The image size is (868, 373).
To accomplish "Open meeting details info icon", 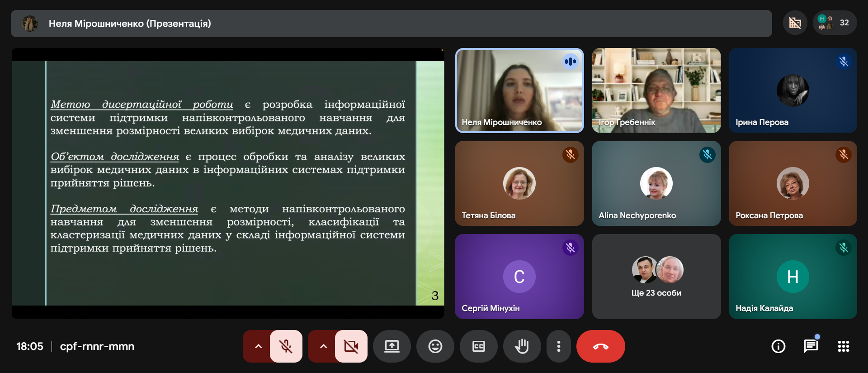I will click(x=778, y=346).
